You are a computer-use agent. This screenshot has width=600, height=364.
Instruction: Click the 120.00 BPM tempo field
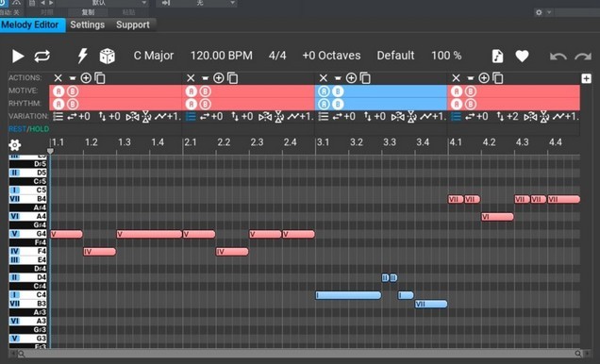tap(221, 56)
